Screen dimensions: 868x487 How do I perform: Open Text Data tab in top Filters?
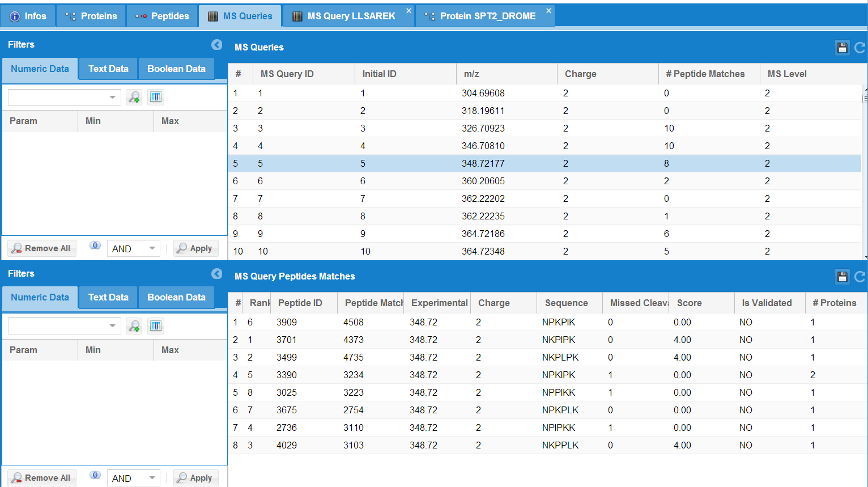(108, 69)
